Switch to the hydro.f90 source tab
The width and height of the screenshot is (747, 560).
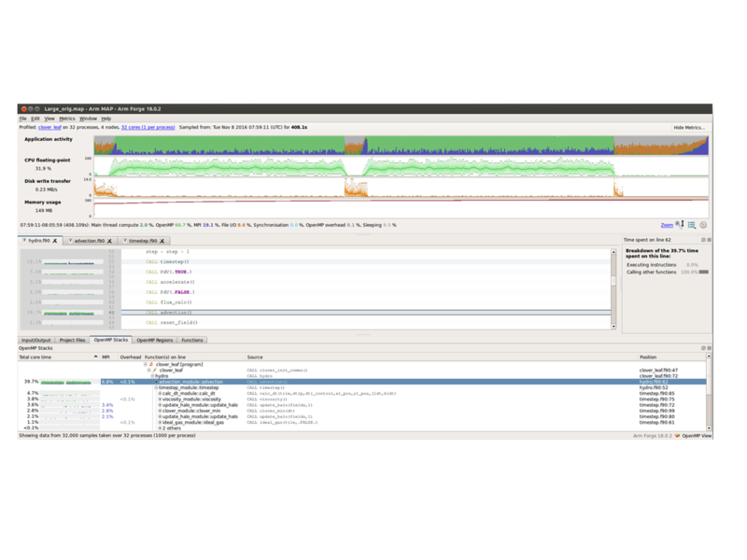point(38,241)
